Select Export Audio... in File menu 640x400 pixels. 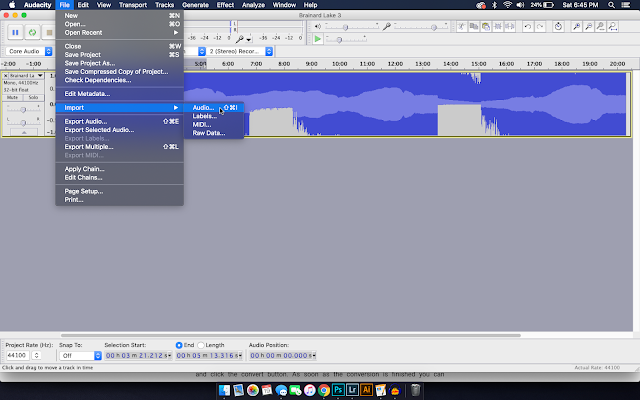click(119, 122)
